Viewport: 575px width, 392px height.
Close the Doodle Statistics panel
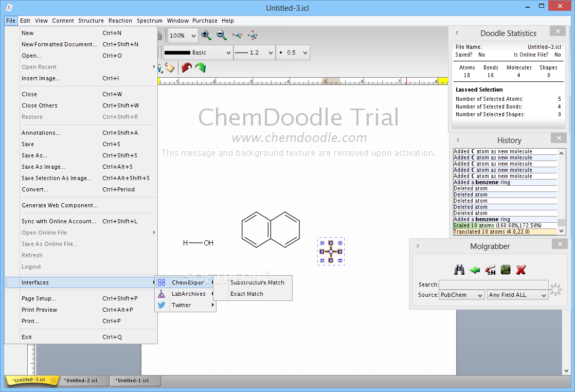tap(558, 31)
